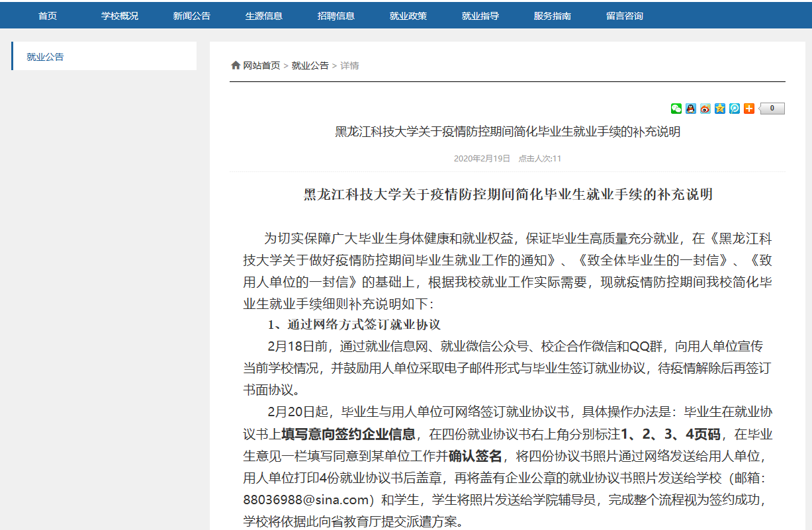Open 服务指南 from navigation bar
The width and height of the screenshot is (812, 530).
553,16
